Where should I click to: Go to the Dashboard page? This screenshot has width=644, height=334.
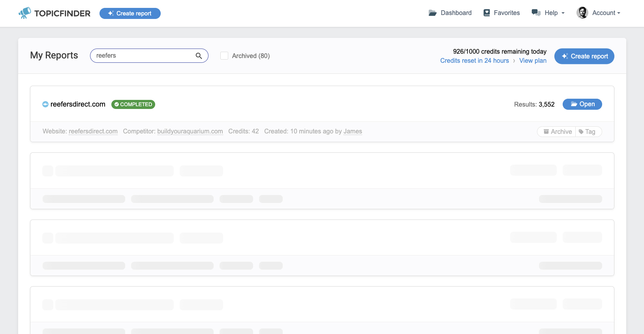tap(450, 13)
